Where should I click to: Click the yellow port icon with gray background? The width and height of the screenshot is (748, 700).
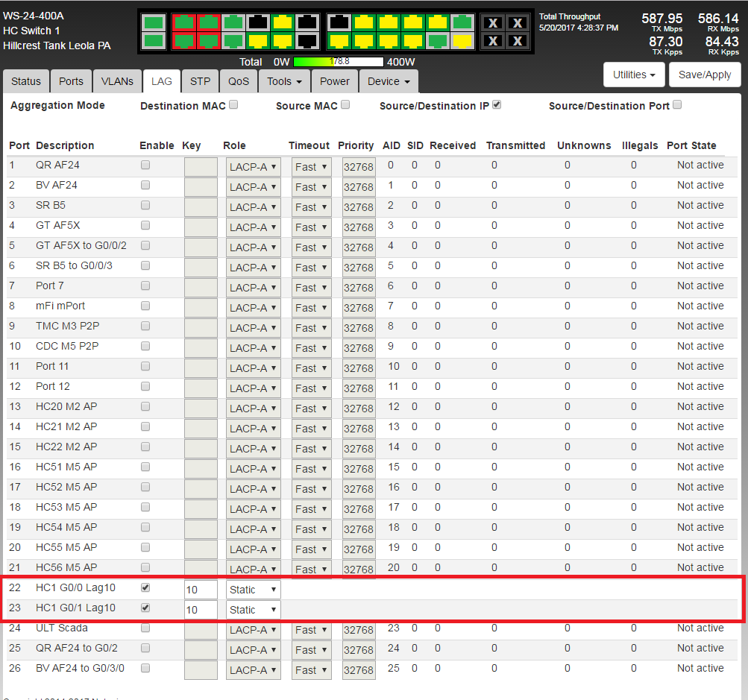coord(462,40)
